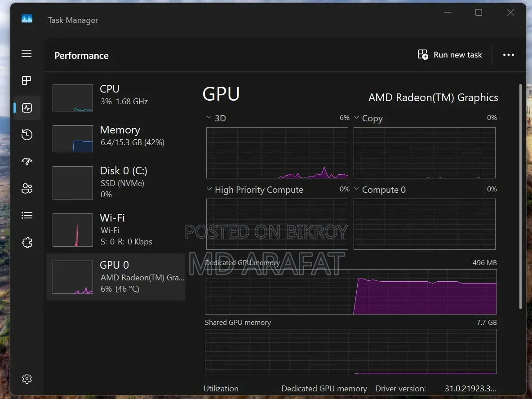
Task: Click the GPU 0 mini graph thumbnail
Action: tap(73, 277)
